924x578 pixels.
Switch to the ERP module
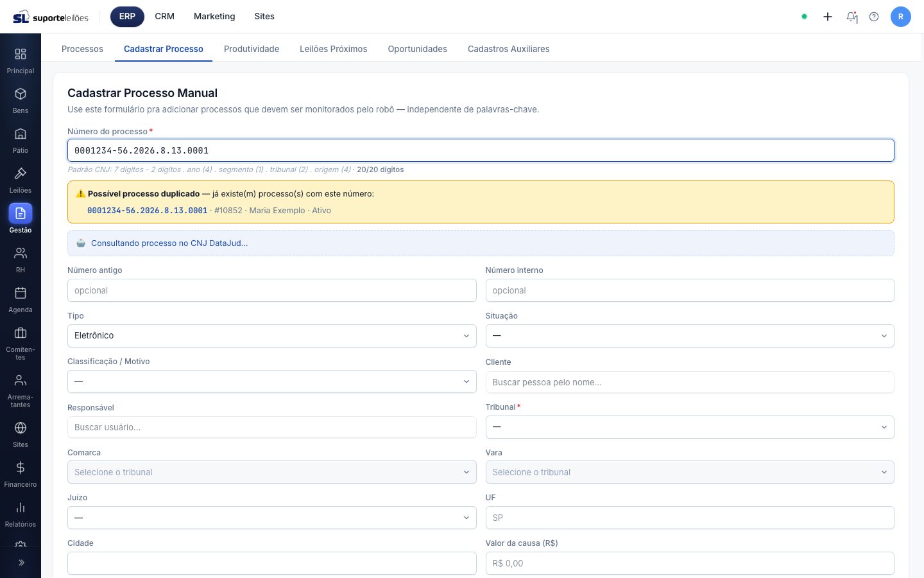tap(127, 17)
